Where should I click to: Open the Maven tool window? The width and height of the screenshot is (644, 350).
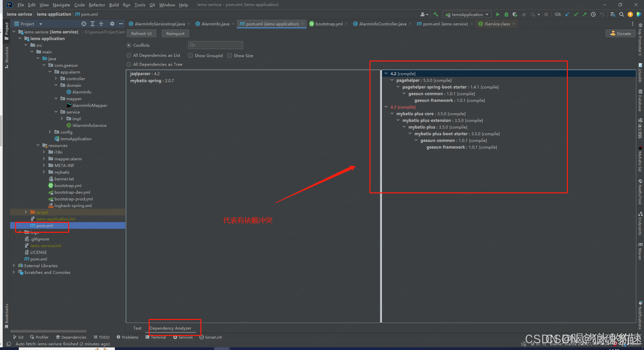coord(640,251)
